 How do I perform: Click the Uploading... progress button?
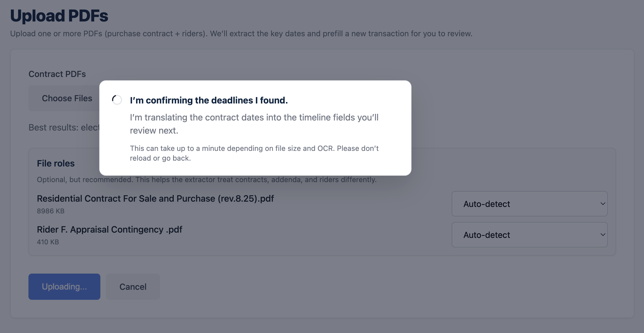[64, 286]
